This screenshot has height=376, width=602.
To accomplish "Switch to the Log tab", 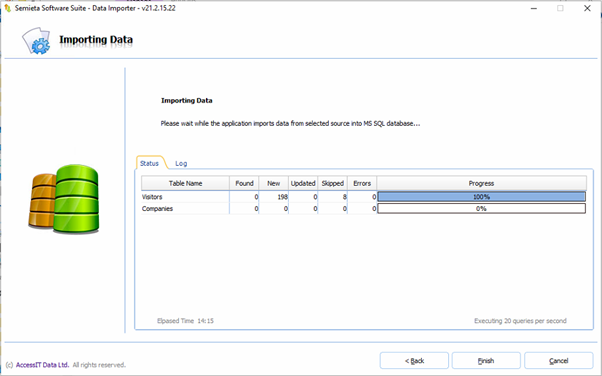I will tap(181, 163).
